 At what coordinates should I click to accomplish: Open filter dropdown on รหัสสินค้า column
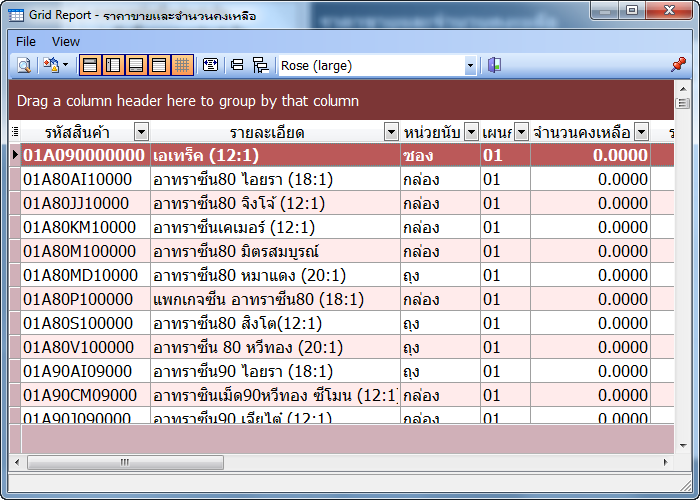coord(141,132)
